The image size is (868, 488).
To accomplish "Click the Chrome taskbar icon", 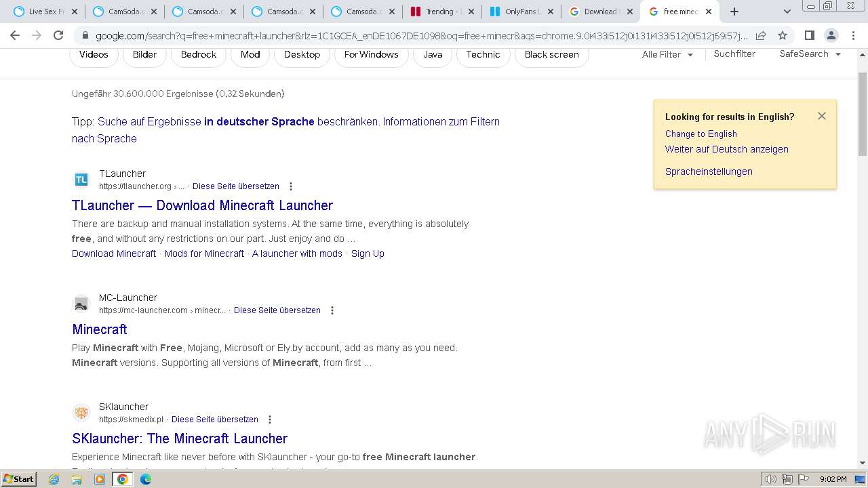I will point(123,479).
